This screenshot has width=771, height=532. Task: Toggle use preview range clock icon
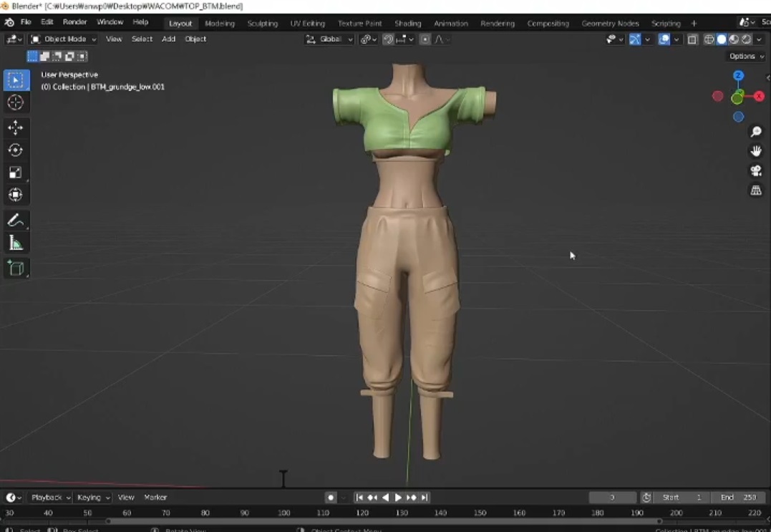[646, 498]
